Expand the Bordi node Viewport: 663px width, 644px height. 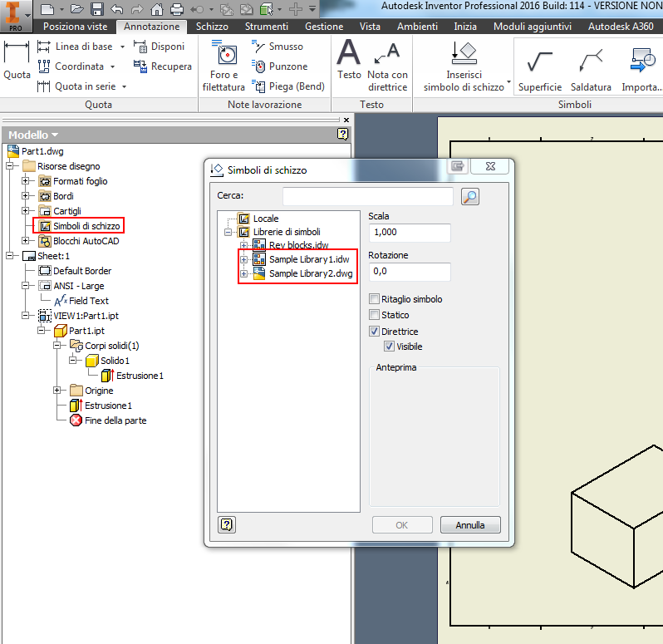(26, 196)
